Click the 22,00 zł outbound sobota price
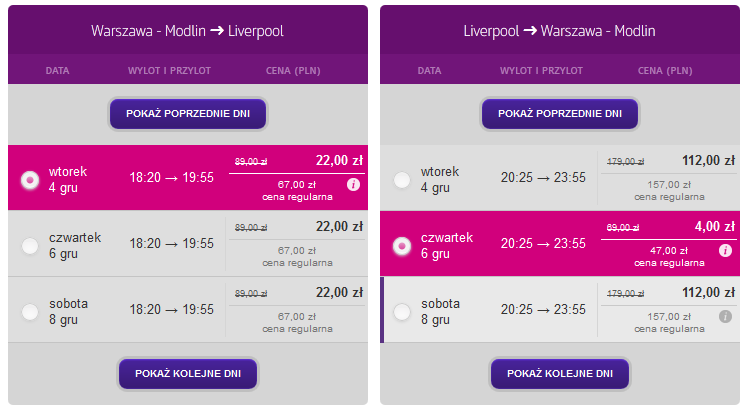745x419 pixels. point(339,293)
